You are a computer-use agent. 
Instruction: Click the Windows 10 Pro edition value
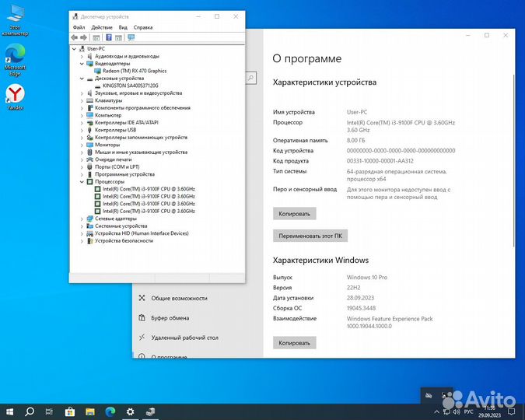(367, 278)
